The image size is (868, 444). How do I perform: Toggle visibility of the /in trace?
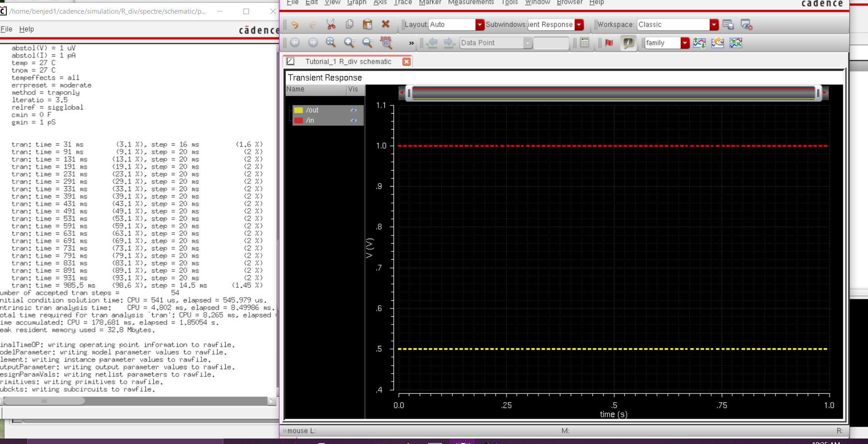pos(353,121)
